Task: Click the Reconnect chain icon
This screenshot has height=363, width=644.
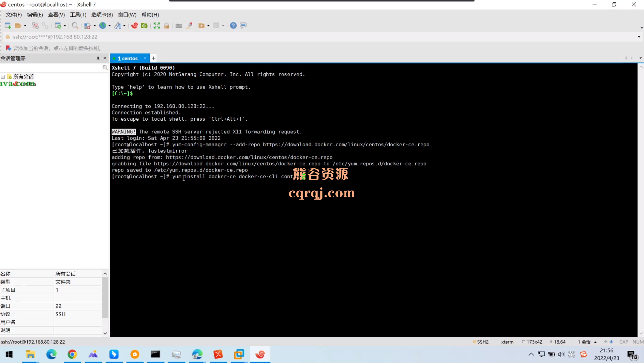Action: tap(45, 26)
